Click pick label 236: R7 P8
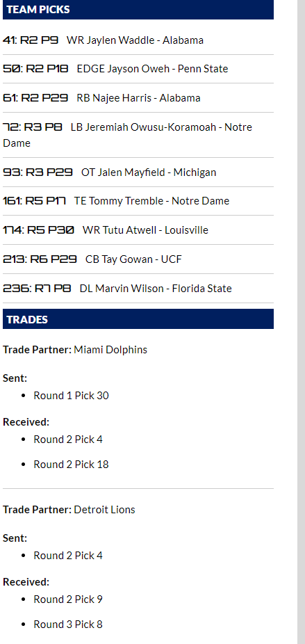Screen dimensions: 305x644 [x=37, y=289]
